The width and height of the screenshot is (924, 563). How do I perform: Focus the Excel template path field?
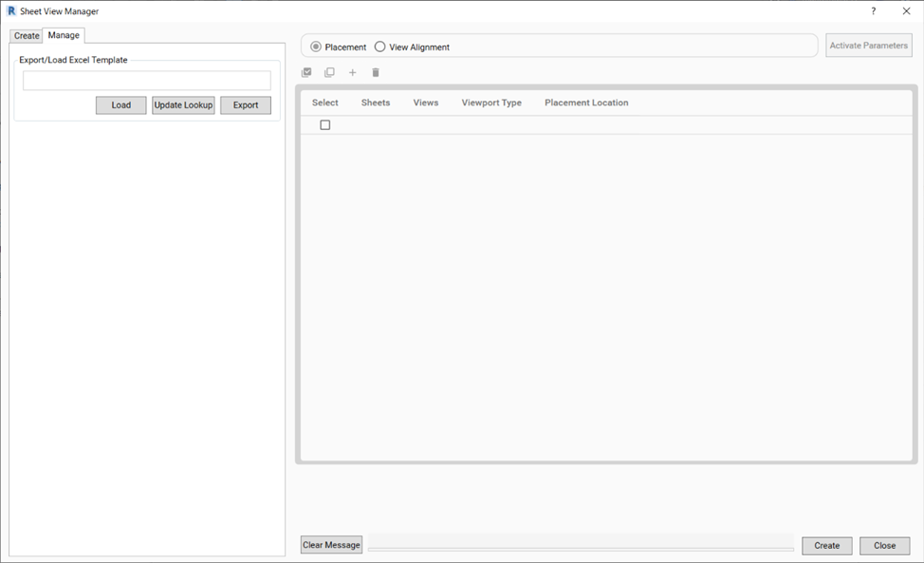[147, 81]
